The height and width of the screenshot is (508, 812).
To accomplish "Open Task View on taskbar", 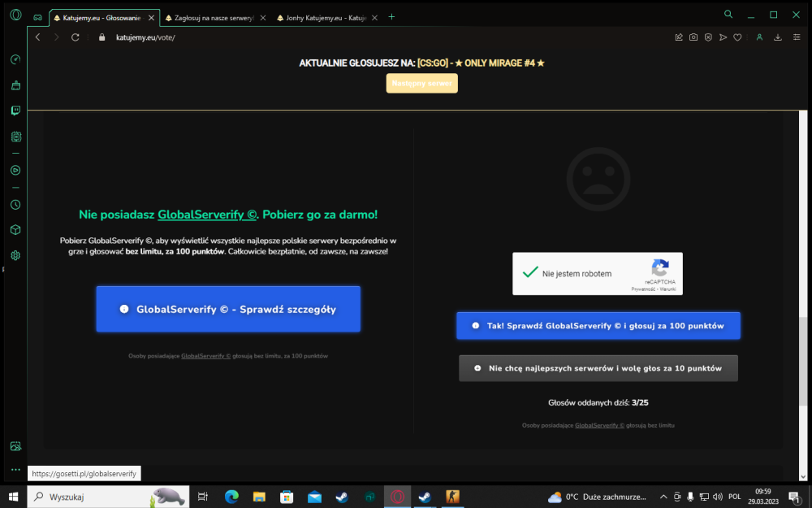I will point(203,497).
